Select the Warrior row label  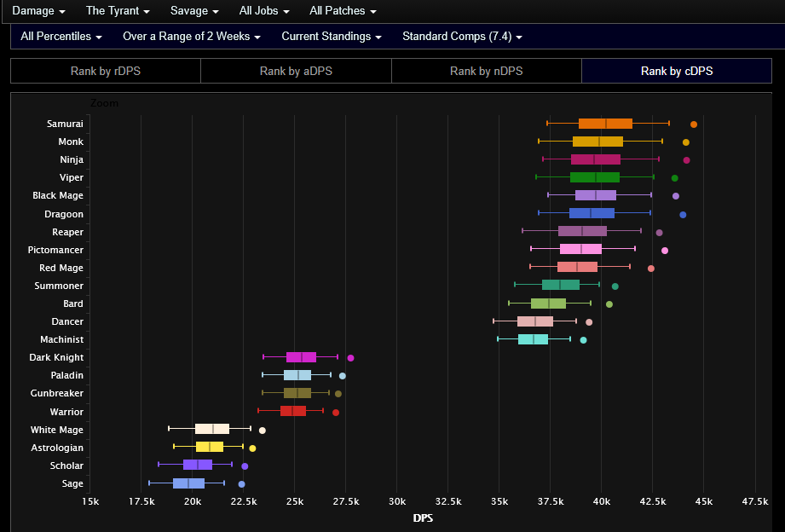pos(66,412)
